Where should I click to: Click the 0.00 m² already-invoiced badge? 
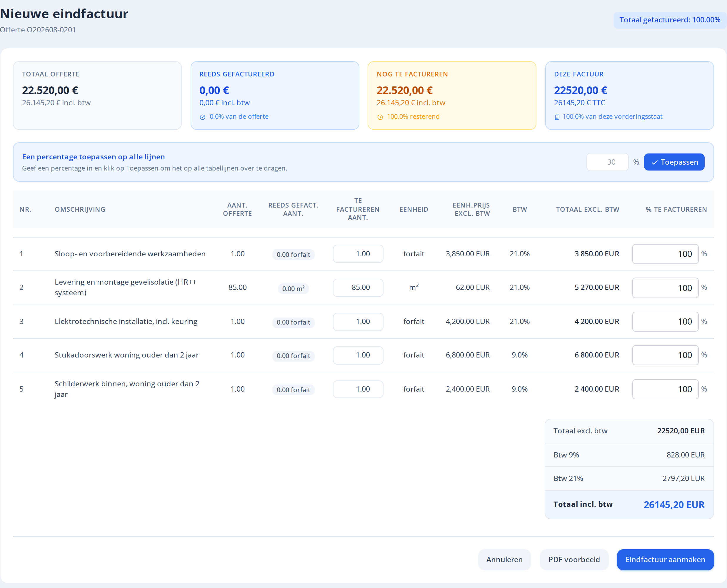coord(293,289)
